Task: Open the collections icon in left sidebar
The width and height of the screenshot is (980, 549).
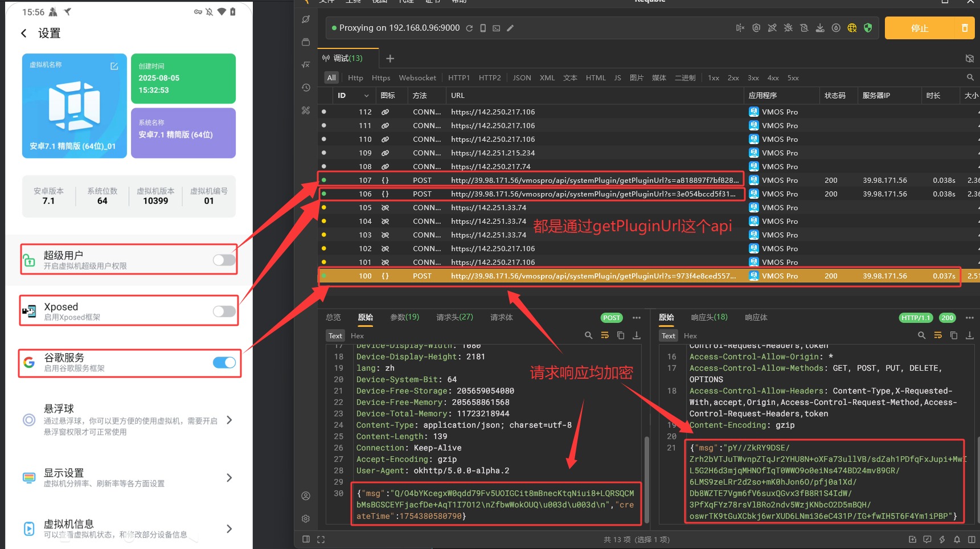Action: click(306, 42)
